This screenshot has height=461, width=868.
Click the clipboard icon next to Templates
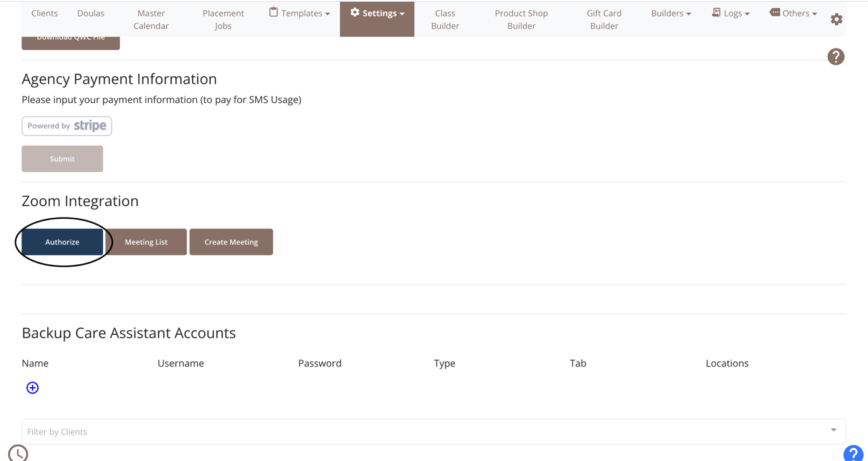click(x=272, y=12)
